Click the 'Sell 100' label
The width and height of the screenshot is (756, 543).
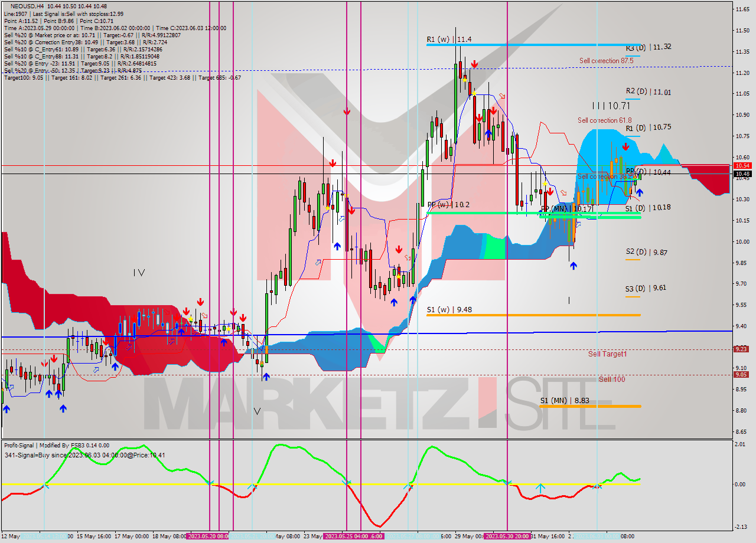[x=611, y=380]
